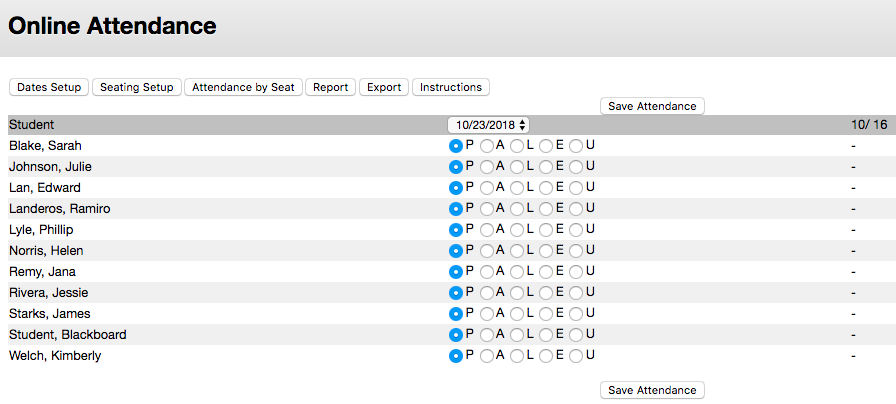Select Present (P) for Phillip Lyle
This screenshot has height=404, width=896.
456,230
